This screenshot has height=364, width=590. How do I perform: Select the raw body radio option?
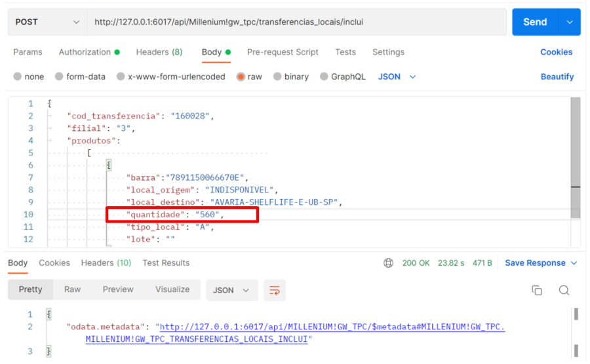[x=241, y=77]
